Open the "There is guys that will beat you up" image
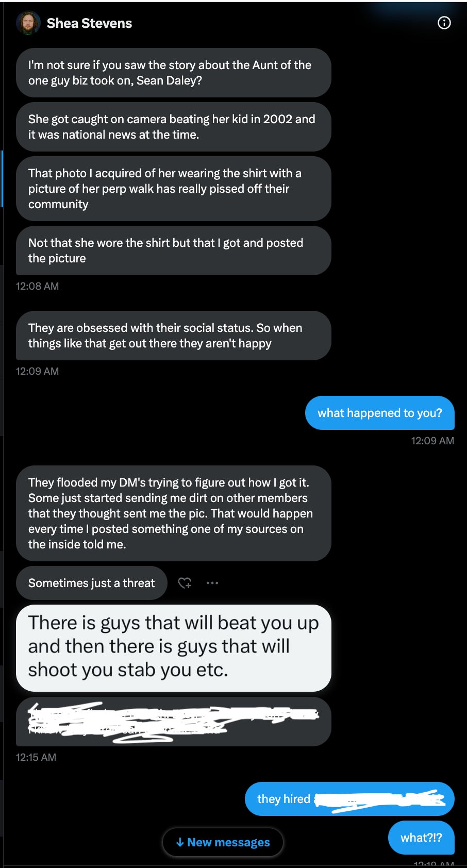 tap(173, 647)
